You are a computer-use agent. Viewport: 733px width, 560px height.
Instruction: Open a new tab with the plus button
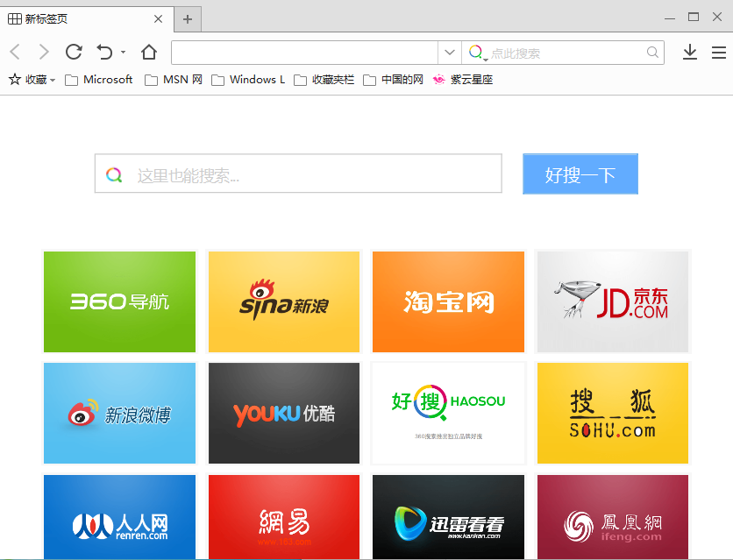[x=189, y=18]
